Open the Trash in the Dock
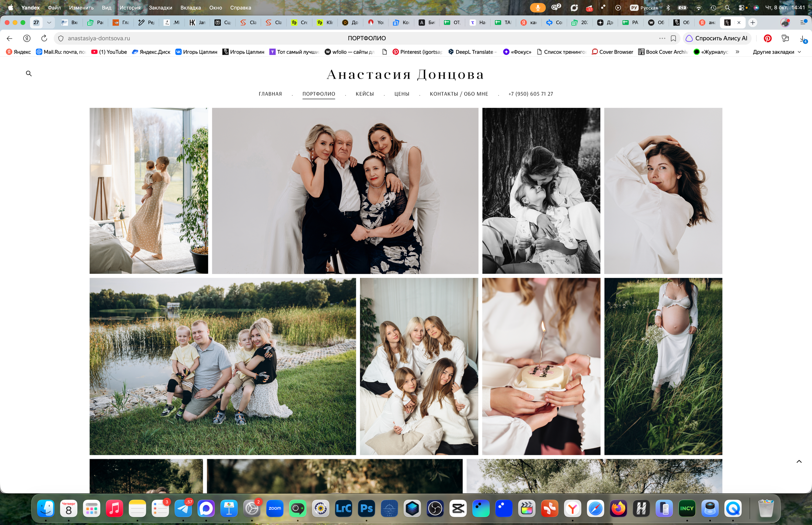 766,508
